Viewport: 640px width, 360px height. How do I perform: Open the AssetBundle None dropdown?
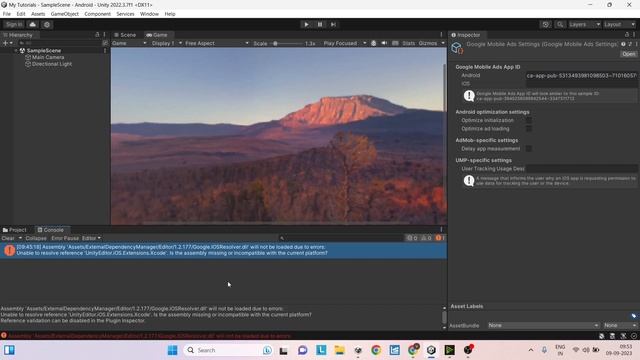click(x=544, y=325)
